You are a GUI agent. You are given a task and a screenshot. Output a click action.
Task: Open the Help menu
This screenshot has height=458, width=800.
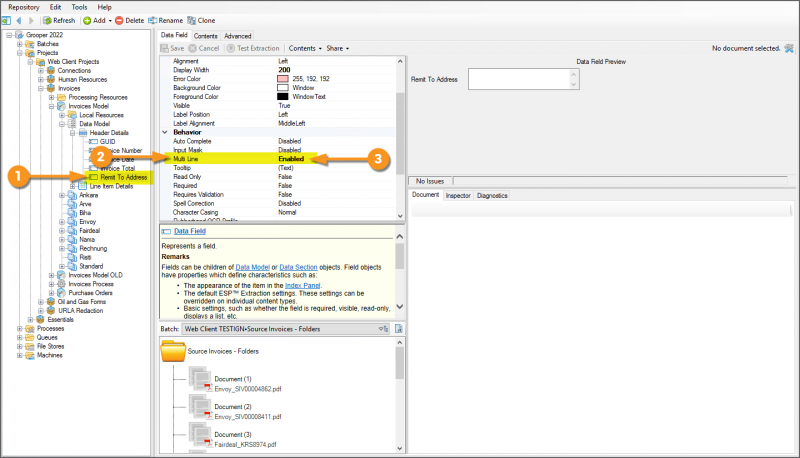click(105, 7)
